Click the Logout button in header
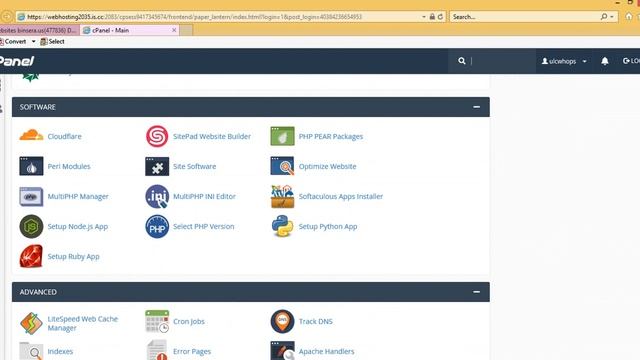The width and height of the screenshot is (640, 360). [x=631, y=61]
